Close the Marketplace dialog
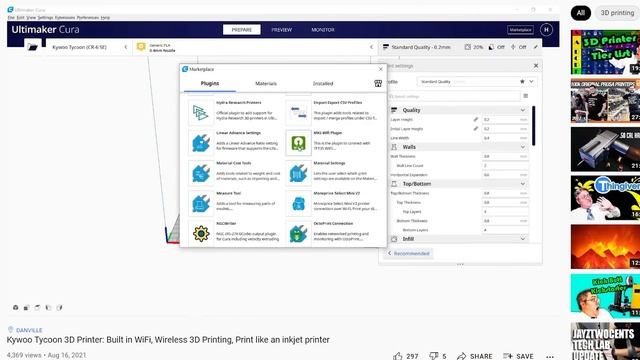This screenshot has width=640, height=360. coord(381,69)
